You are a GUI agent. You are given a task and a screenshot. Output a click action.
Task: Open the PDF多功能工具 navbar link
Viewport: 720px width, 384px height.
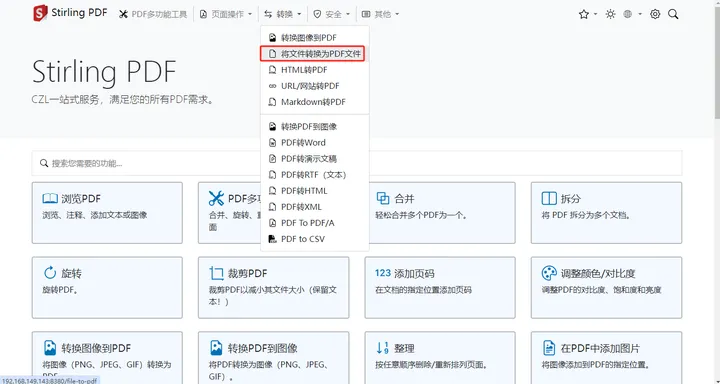tap(153, 14)
